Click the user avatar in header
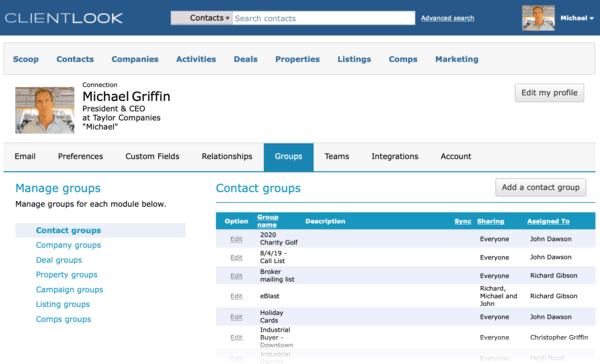This screenshot has height=364, width=600. point(538,18)
